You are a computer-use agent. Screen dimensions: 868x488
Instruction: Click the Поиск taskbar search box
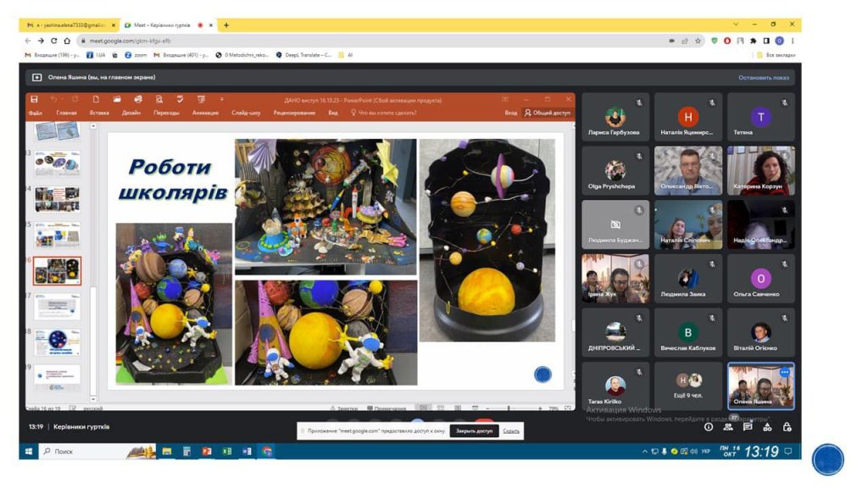[x=97, y=452]
